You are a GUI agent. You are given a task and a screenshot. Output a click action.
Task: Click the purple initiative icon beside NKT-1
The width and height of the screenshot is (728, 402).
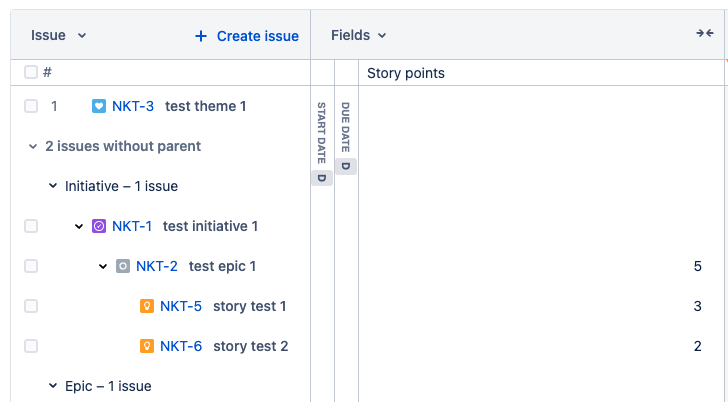(98, 226)
